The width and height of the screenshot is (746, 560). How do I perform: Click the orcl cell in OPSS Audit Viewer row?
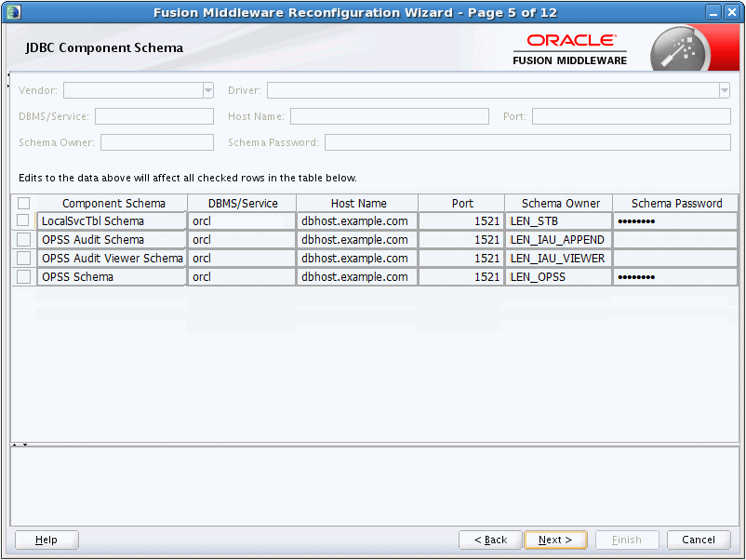point(242,258)
